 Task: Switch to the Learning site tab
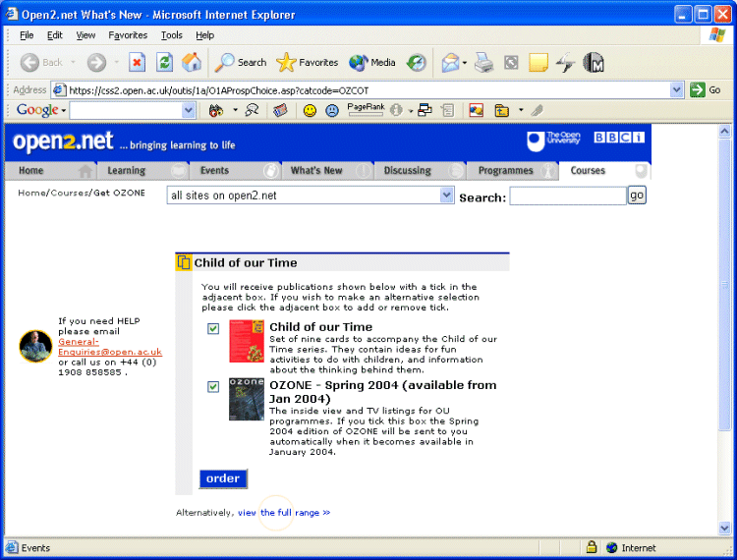(142, 171)
